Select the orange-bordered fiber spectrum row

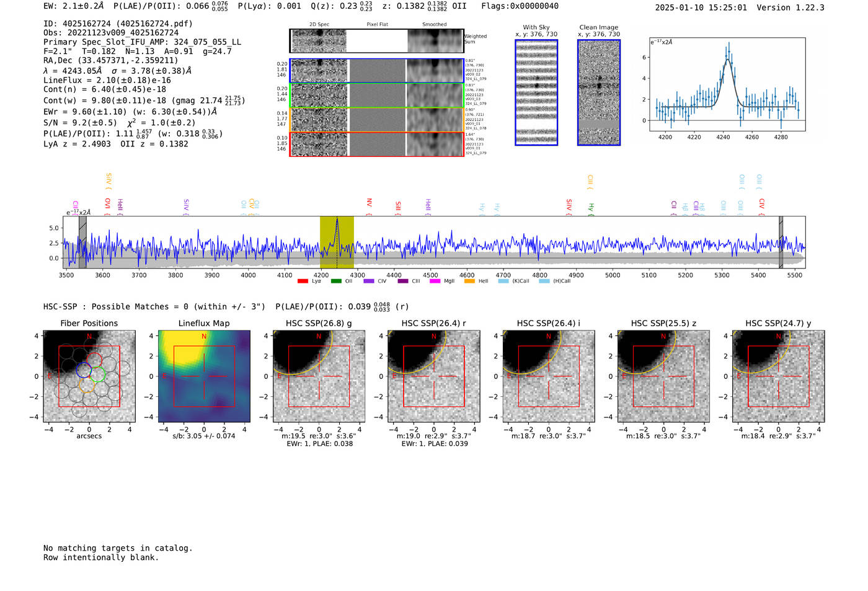point(376,120)
